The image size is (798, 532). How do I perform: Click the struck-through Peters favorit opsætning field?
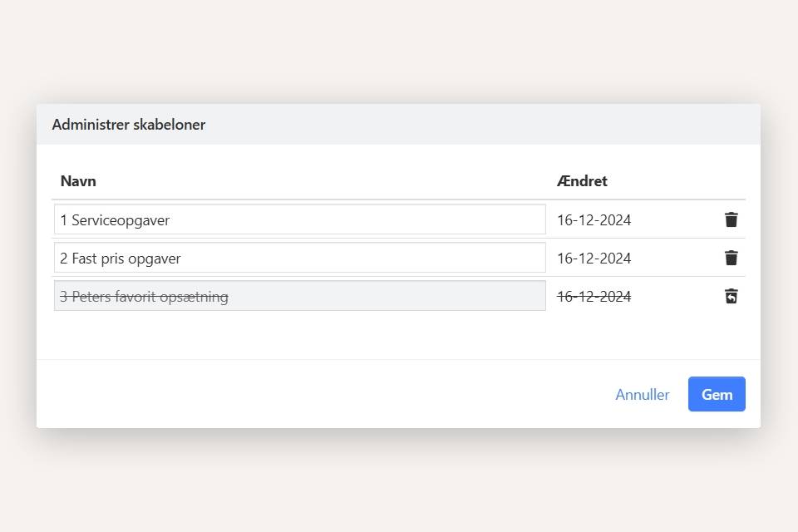(x=299, y=296)
